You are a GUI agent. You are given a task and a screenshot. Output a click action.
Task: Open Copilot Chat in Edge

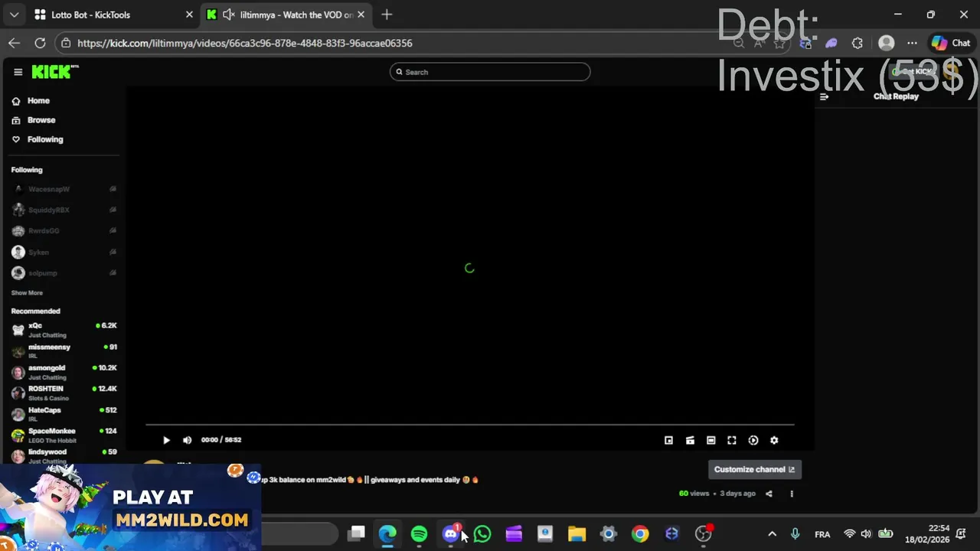[952, 43]
